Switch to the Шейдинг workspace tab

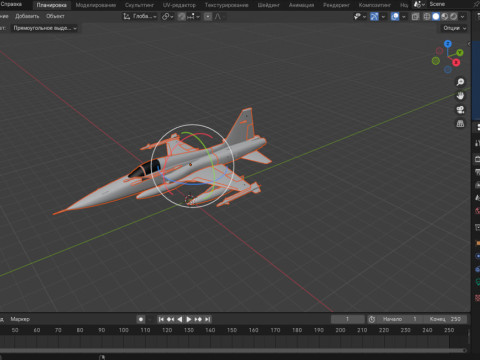tap(268, 5)
